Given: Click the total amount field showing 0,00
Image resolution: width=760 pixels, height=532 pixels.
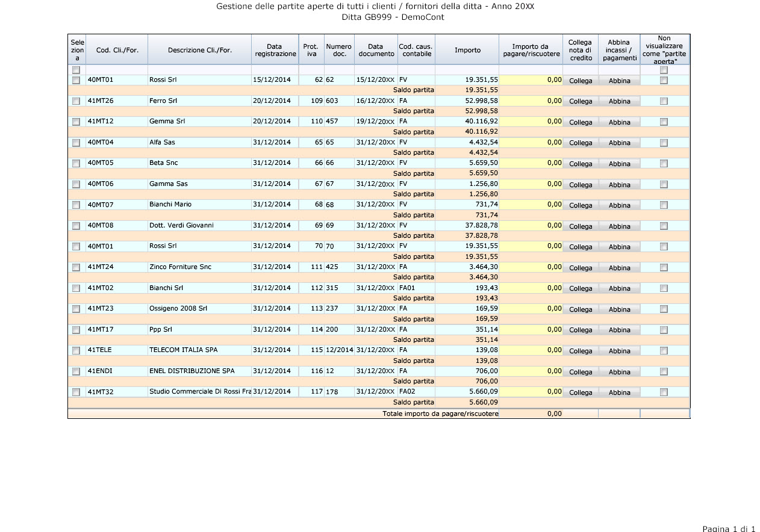Looking at the screenshot, I should 531,413.
